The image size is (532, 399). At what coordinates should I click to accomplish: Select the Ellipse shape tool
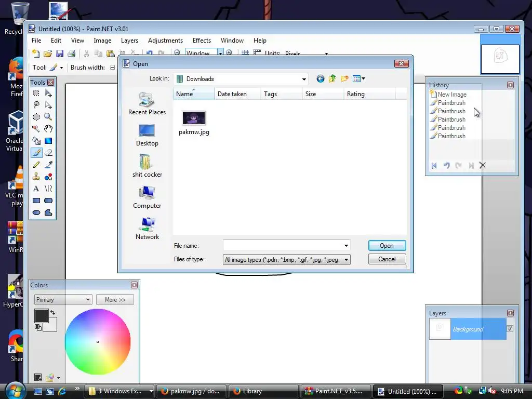[36, 212]
